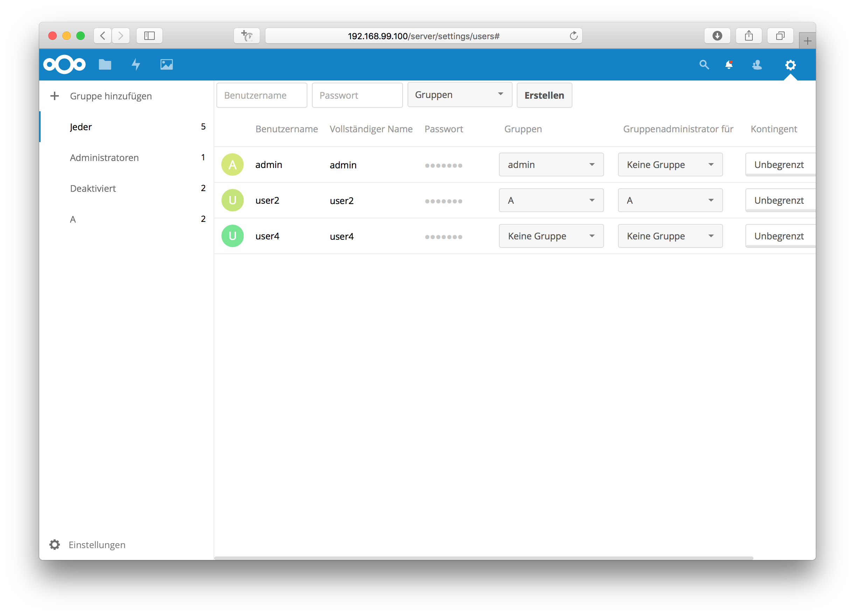Open a new browser tab
Image resolution: width=855 pixels, height=616 pixels.
coord(807,41)
